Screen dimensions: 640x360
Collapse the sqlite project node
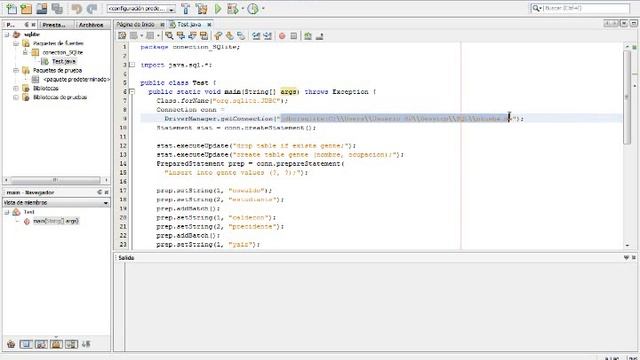coord(7,35)
